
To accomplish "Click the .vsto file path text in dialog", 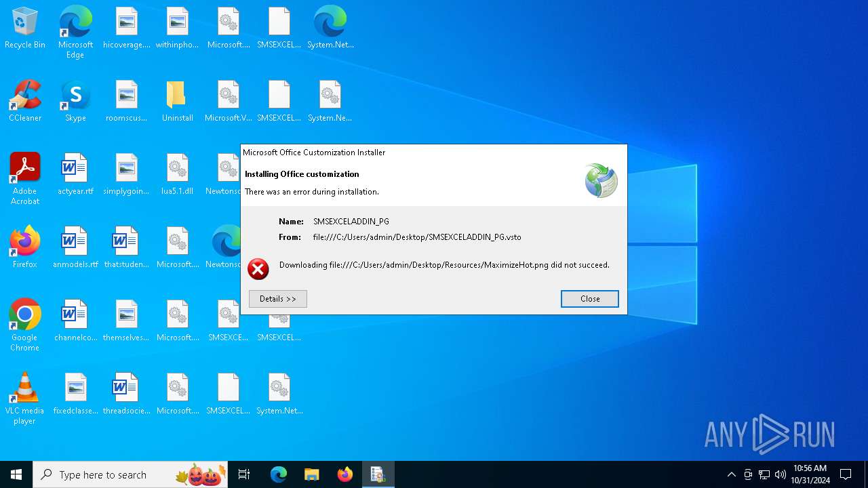I will pyautogui.click(x=417, y=237).
